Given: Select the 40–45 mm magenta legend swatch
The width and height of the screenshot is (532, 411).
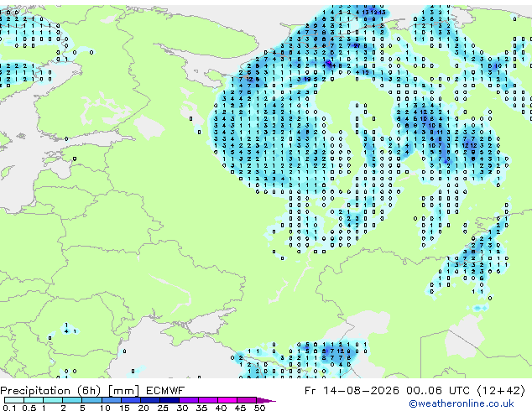Looking at the screenshot, I should 227,400.
